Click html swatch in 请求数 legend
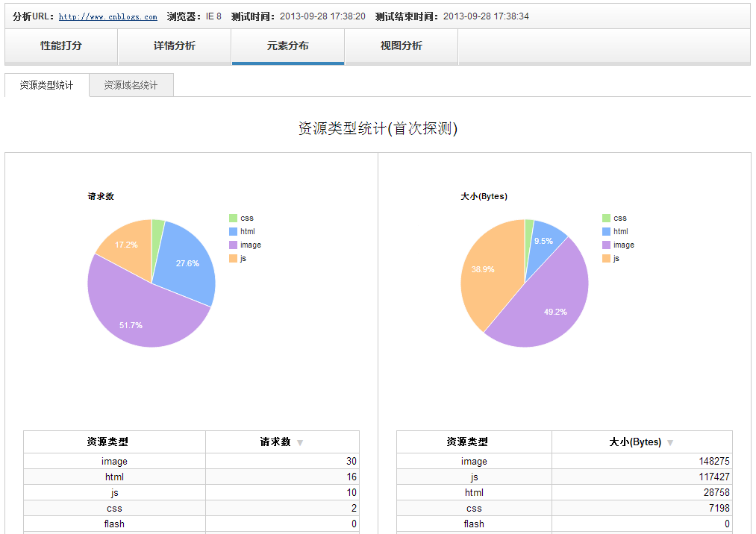The width and height of the screenshot is (756, 534). tap(234, 232)
